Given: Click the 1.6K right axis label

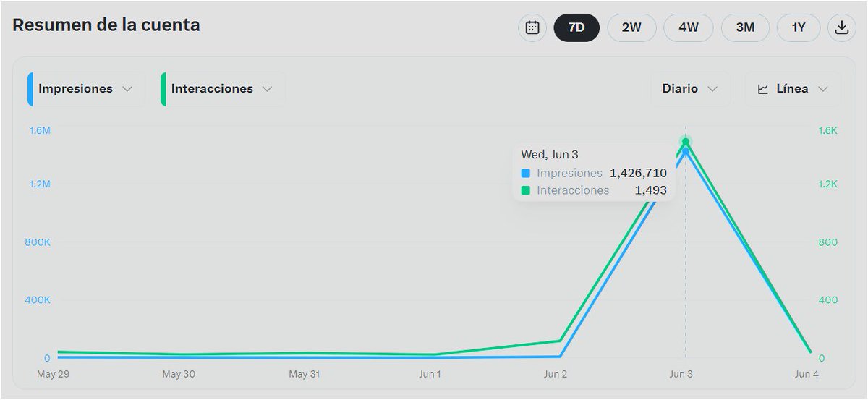Looking at the screenshot, I should [827, 131].
